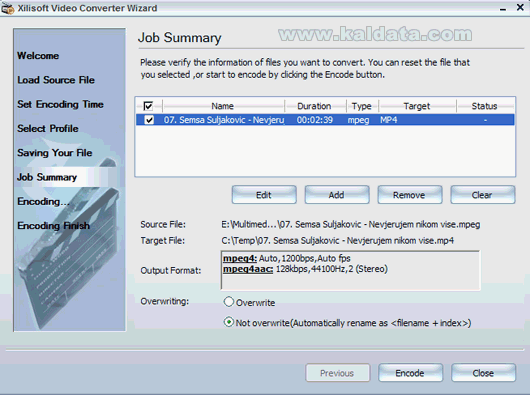Open the Load Source File step
Image resolution: width=530 pixels, height=395 pixels.
tap(56, 80)
